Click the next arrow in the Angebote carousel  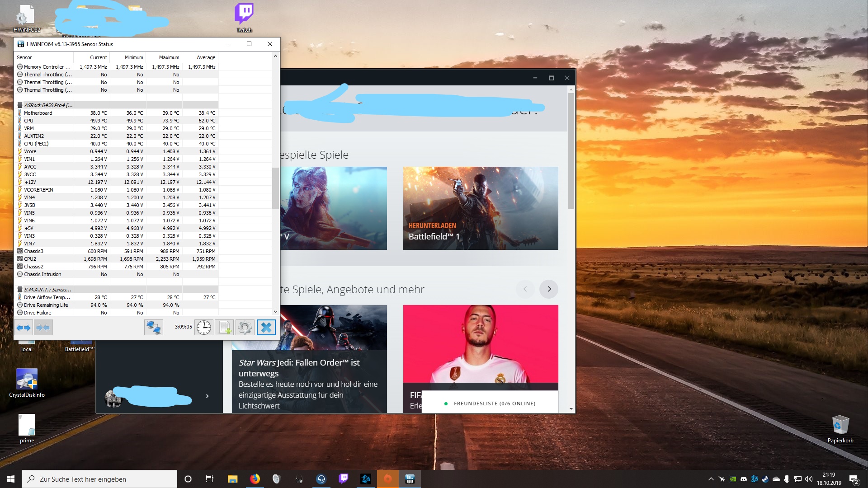point(549,289)
